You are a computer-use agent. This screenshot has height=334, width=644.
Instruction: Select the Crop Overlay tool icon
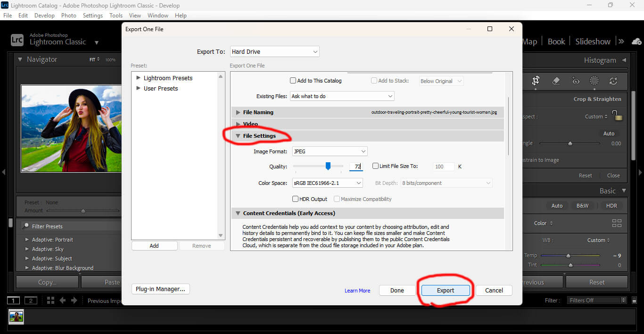(536, 81)
